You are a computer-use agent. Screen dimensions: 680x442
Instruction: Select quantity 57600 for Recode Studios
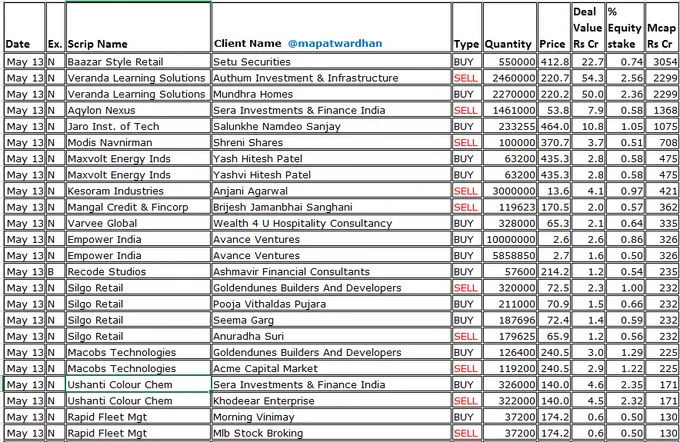[x=510, y=272]
